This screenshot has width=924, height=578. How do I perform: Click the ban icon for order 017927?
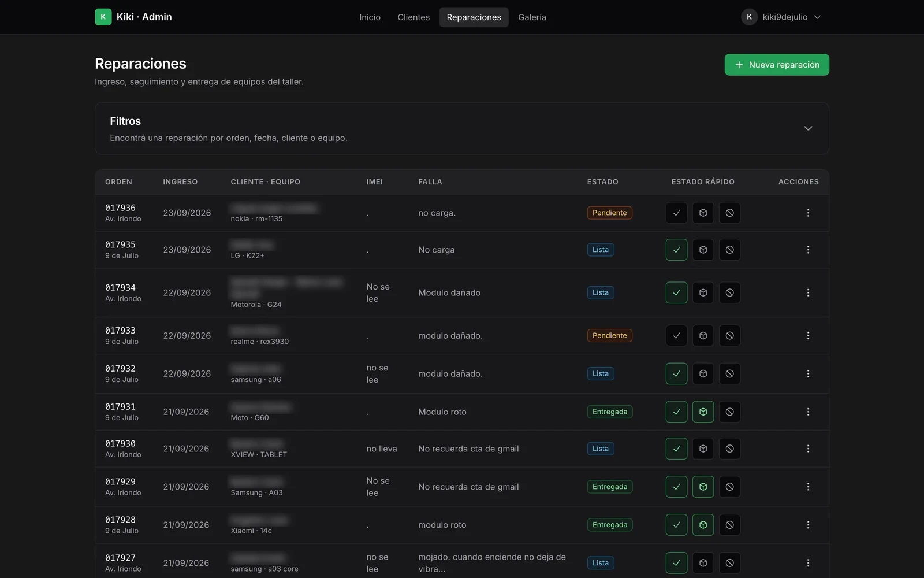729,563
